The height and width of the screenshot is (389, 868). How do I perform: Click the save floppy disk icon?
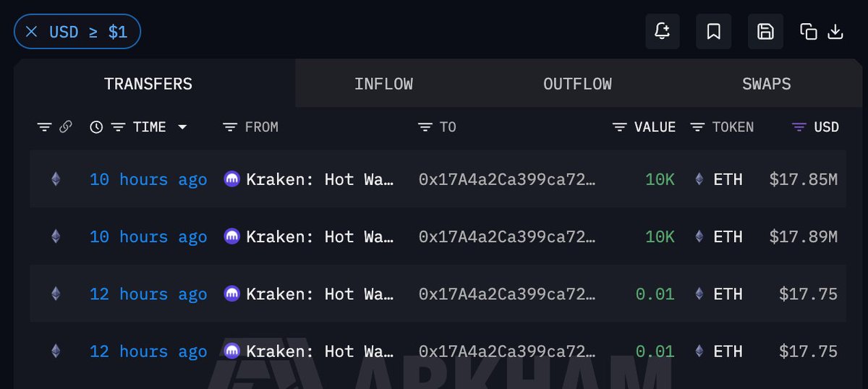pyautogui.click(x=765, y=32)
